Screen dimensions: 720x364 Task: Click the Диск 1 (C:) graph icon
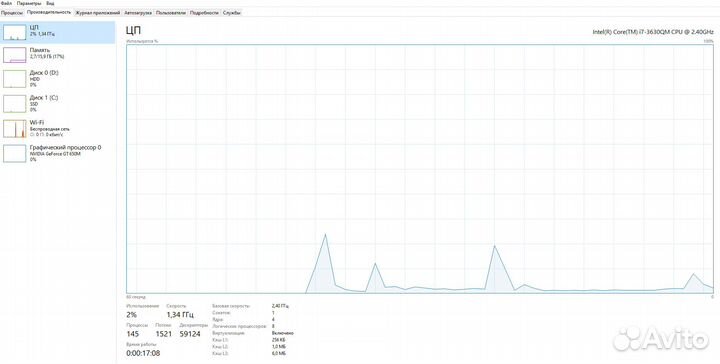[x=15, y=104]
